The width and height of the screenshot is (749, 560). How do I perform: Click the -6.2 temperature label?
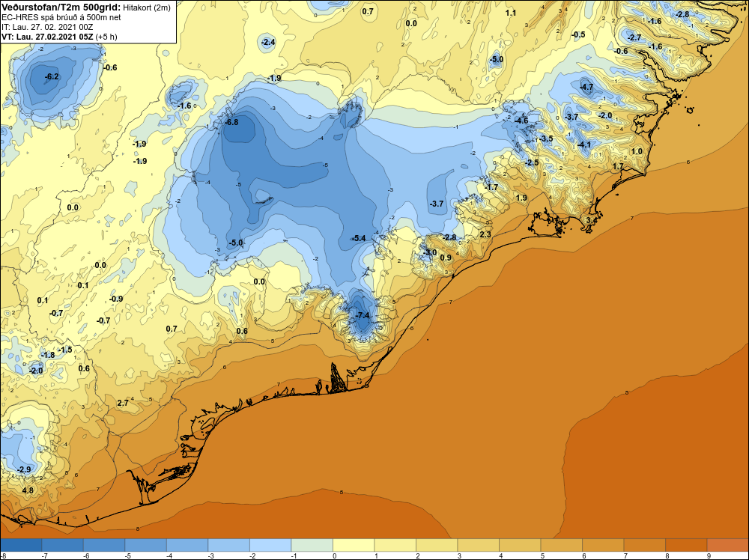pyautogui.click(x=52, y=76)
